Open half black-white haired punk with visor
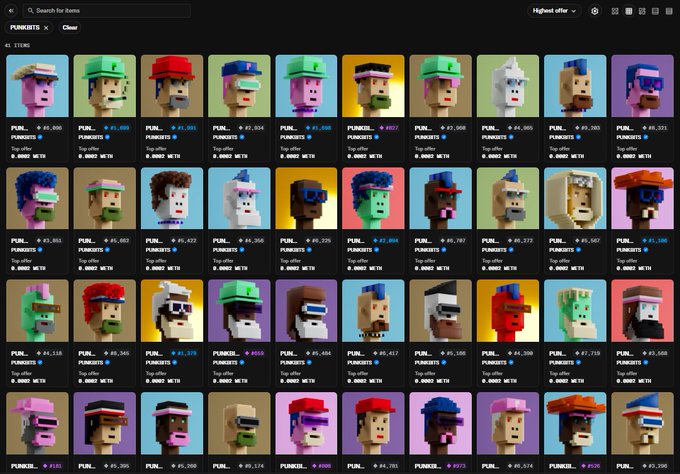The height and width of the screenshot is (474, 680). coord(441,311)
